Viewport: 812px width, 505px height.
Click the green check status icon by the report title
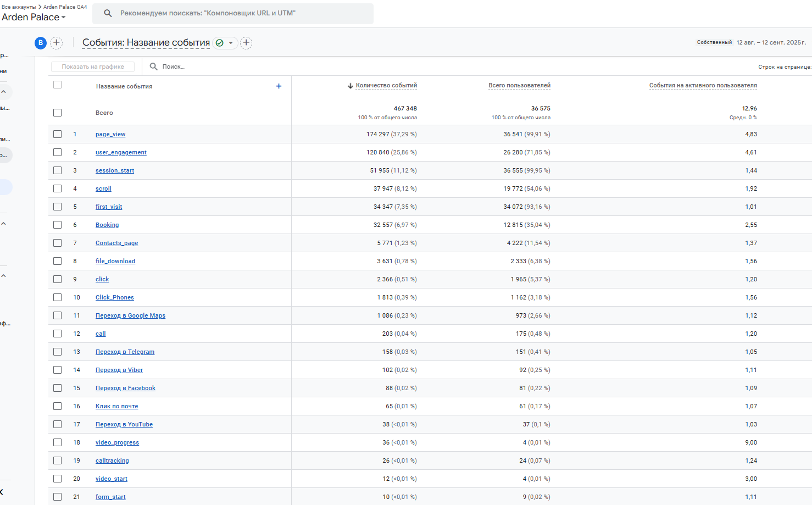(x=220, y=43)
